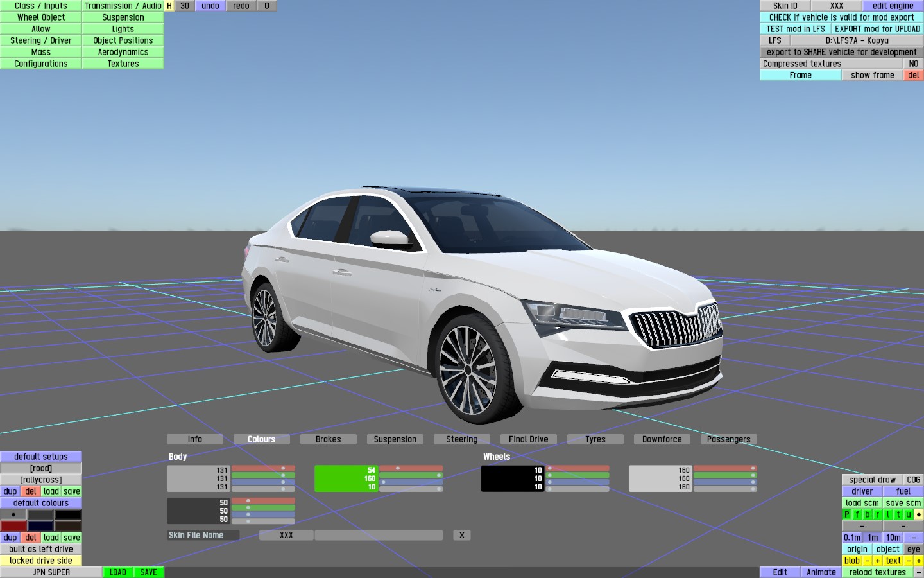Screen dimensions: 924x578
Task: Toggle the u view button
Action: [909, 514]
